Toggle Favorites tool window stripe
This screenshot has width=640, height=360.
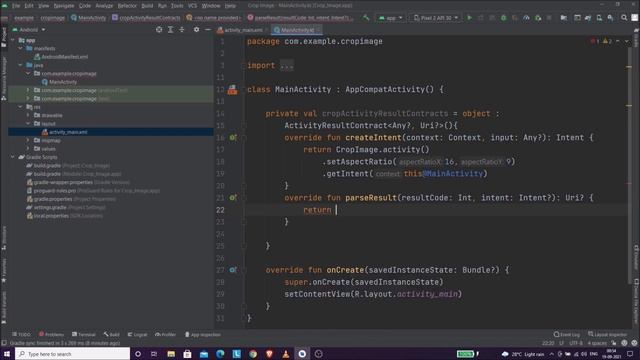click(4, 271)
